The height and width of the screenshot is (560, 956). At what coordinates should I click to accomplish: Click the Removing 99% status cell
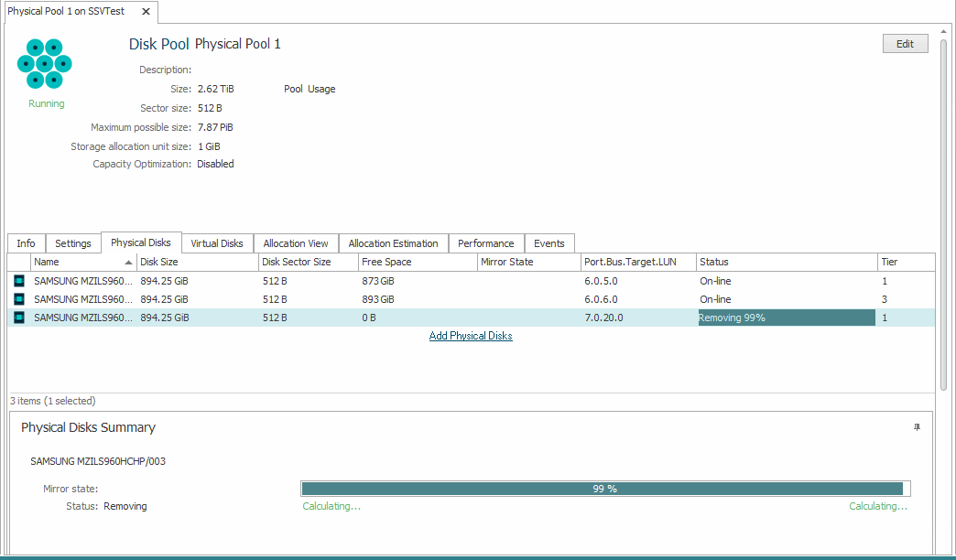(786, 318)
